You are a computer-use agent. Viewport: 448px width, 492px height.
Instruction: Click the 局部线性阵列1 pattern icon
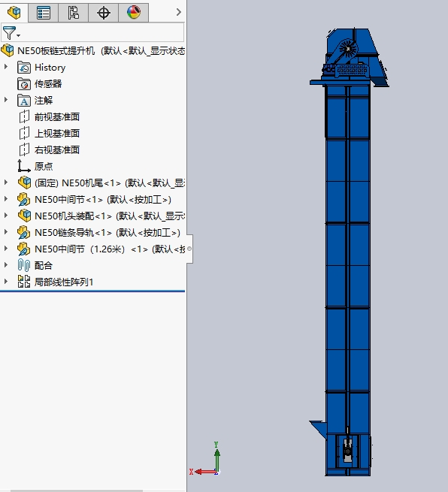tap(24, 282)
